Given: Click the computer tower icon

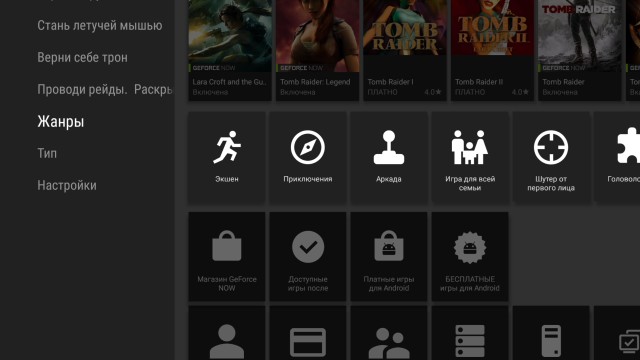Looking at the screenshot, I should [x=551, y=341].
